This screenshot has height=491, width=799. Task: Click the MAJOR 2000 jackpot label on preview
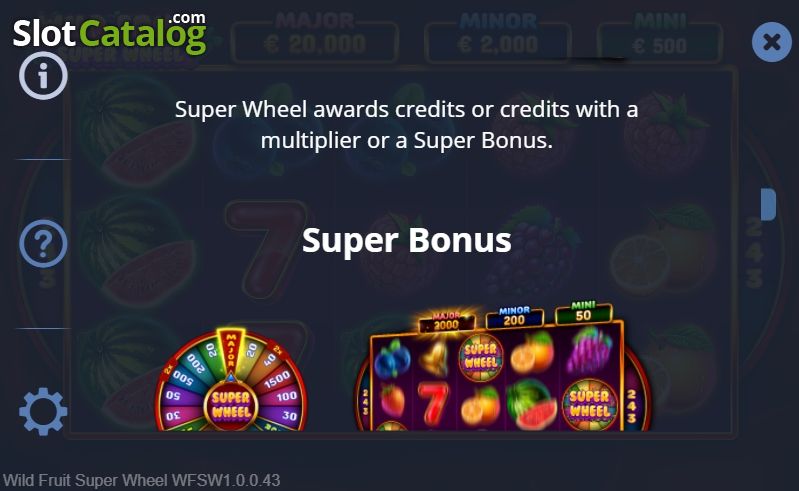(446, 321)
